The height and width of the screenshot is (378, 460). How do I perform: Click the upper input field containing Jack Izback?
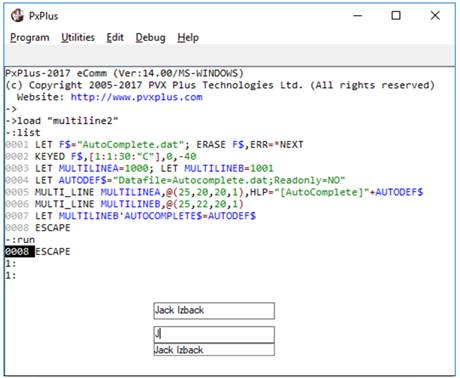tap(214, 311)
